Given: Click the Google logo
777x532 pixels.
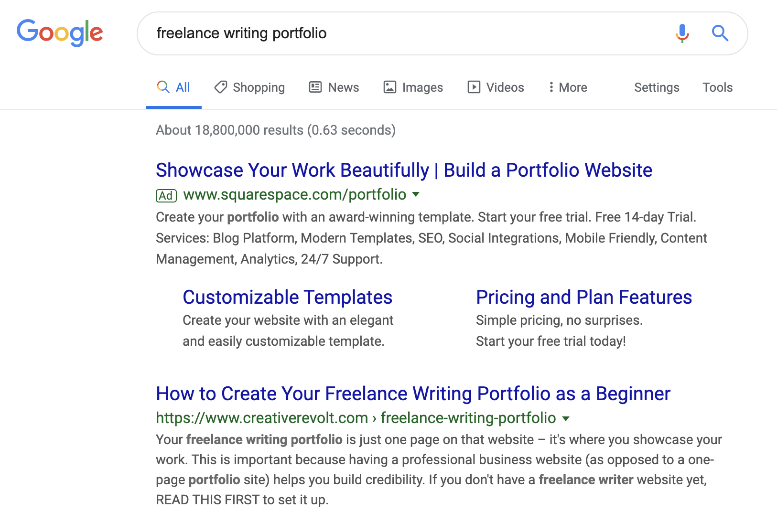Looking at the screenshot, I should coord(60,33).
